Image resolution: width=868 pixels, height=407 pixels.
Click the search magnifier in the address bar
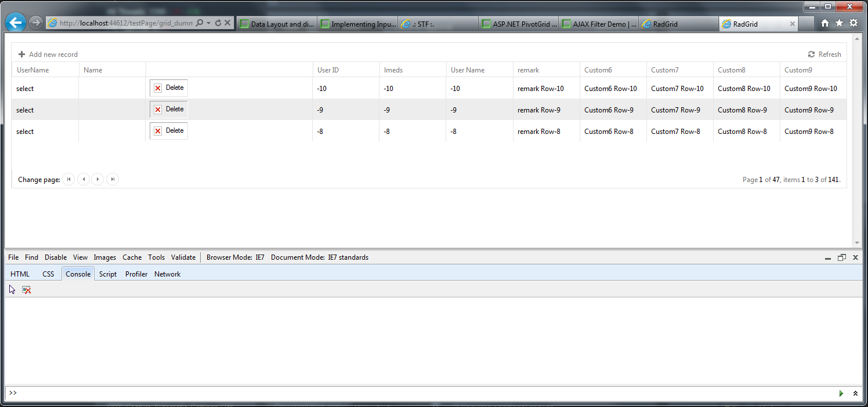200,23
